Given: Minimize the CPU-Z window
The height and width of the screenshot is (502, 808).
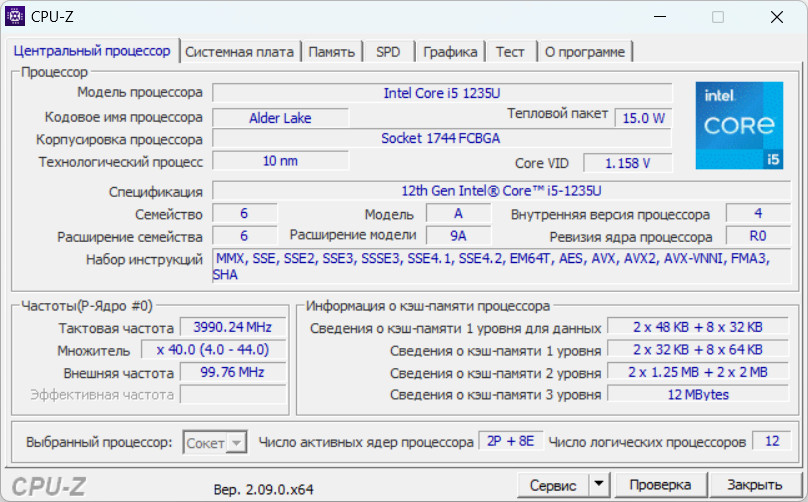Looking at the screenshot, I should (660, 17).
